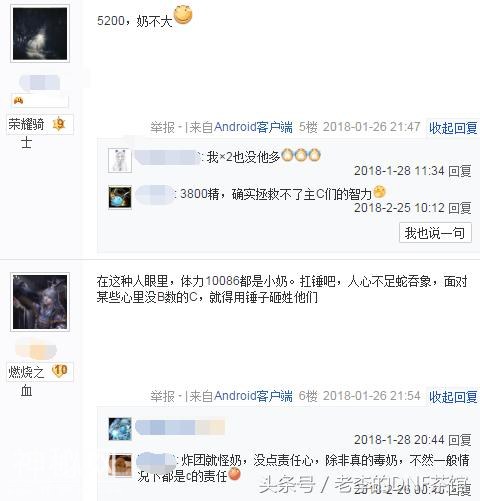Click the blue orb avatar under 6楼

[120, 429]
